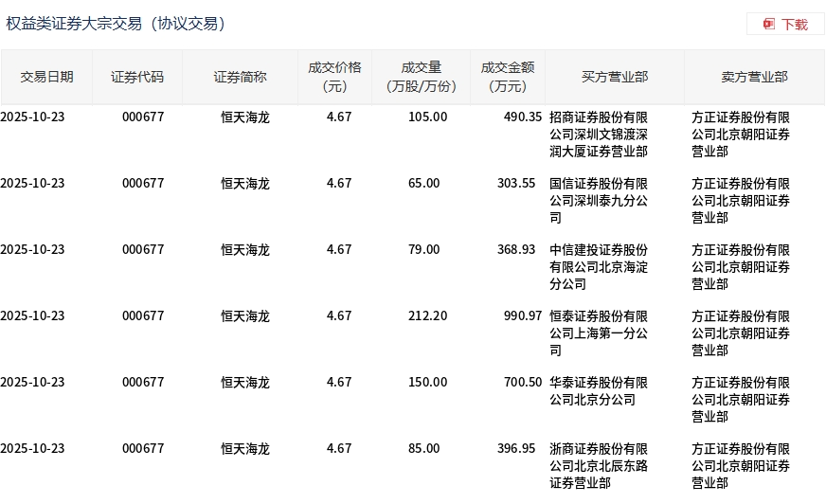Screen dimensions: 826x504
Task: Click the 成交量 column header
Action: (422, 77)
